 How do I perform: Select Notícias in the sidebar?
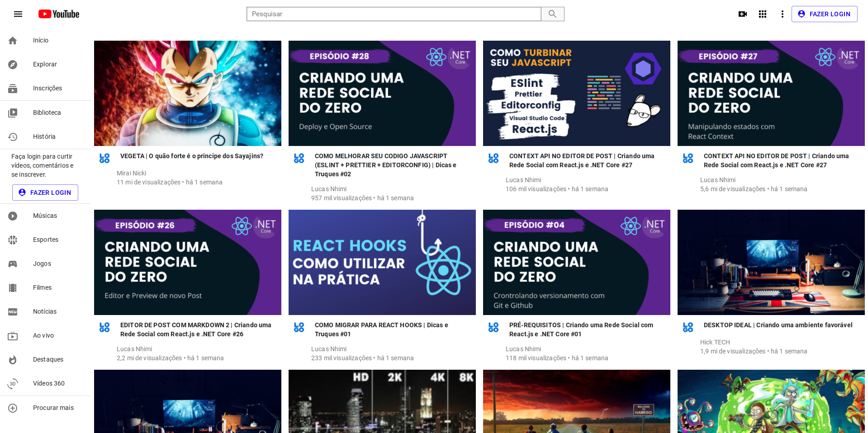pos(45,311)
